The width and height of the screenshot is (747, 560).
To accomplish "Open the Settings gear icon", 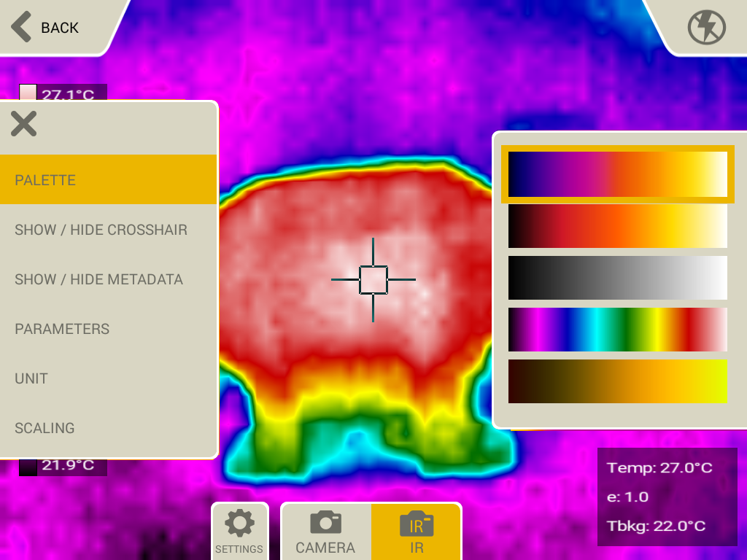I will [239, 531].
